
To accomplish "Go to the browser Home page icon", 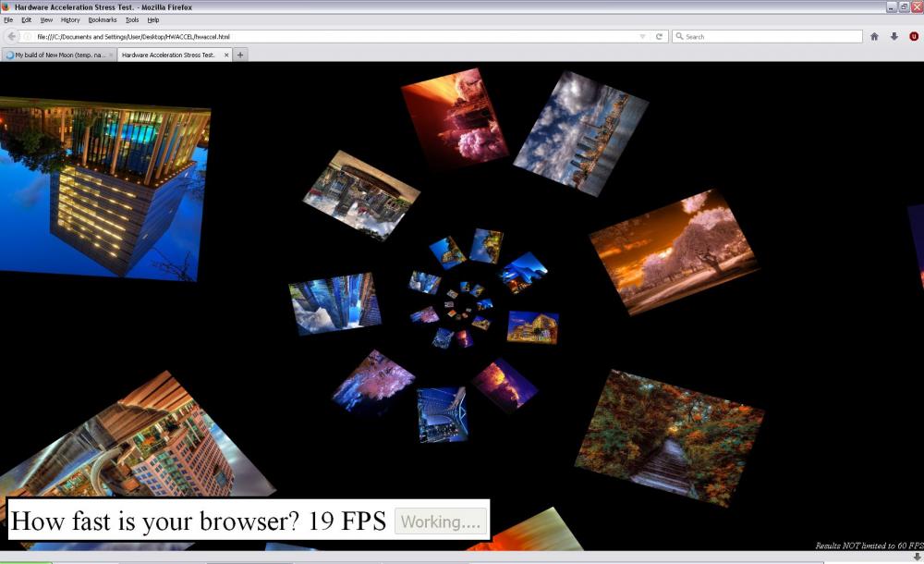I will coord(874,37).
